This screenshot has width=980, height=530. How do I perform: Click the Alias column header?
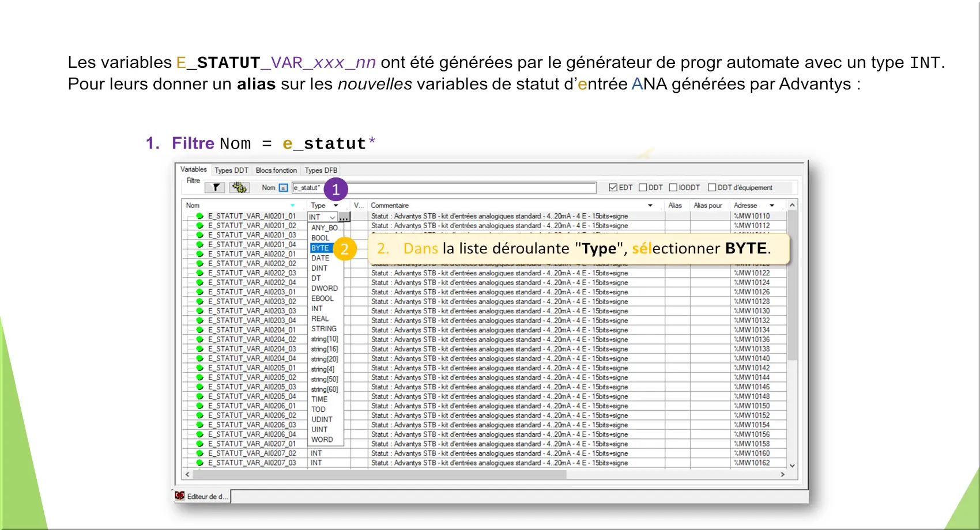(x=675, y=206)
